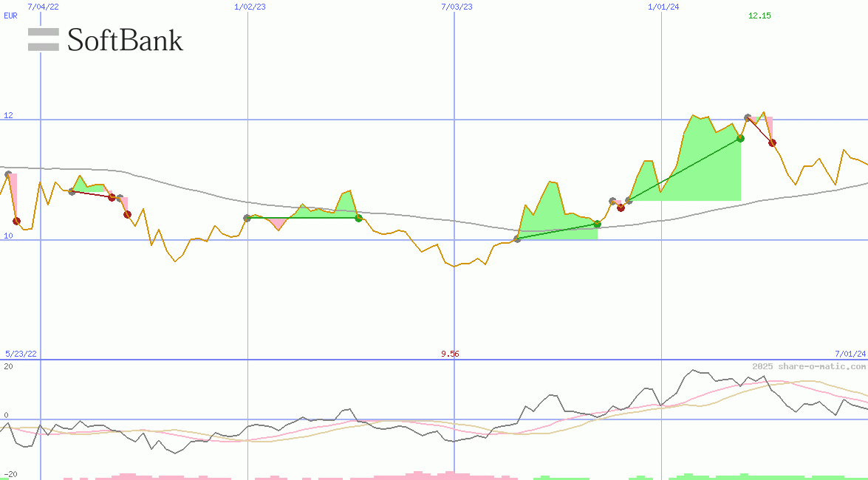Select grey entry dot at the 12 gridline peak
Screen dimensions: 868x480
coord(748,117)
